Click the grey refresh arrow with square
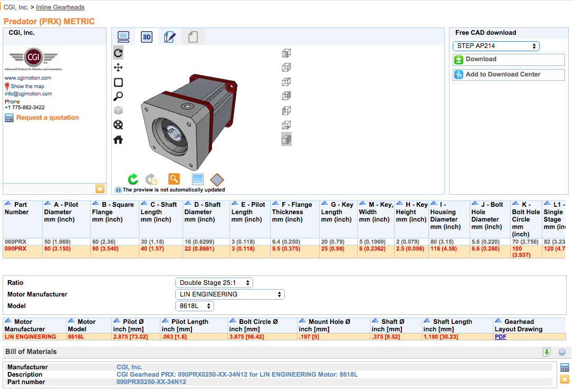Screen dimensions: 574x392 click(x=151, y=179)
